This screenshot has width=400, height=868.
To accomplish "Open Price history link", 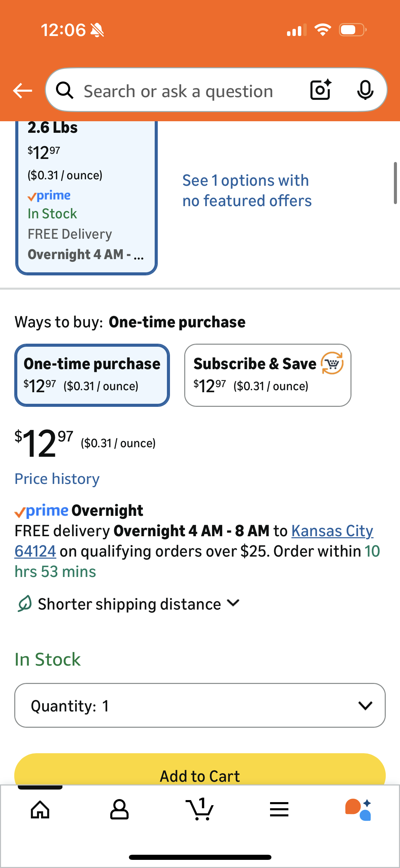I will click(x=57, y=479).
